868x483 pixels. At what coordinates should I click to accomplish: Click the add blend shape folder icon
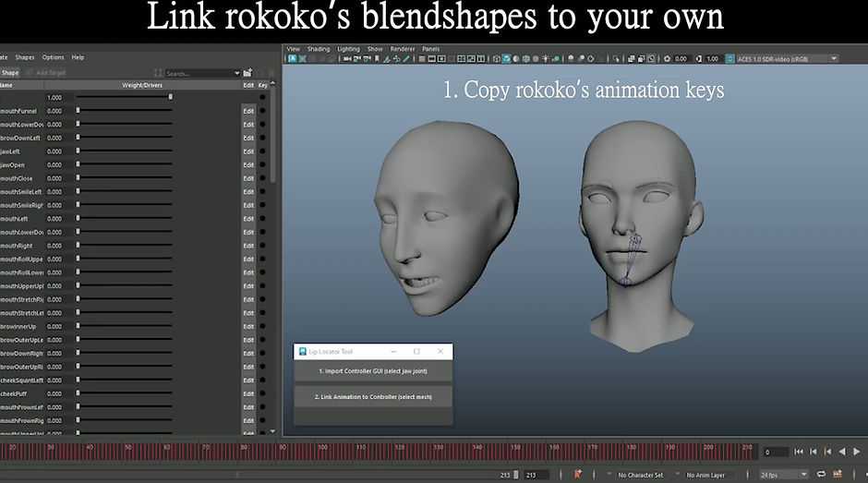(247, 73)
